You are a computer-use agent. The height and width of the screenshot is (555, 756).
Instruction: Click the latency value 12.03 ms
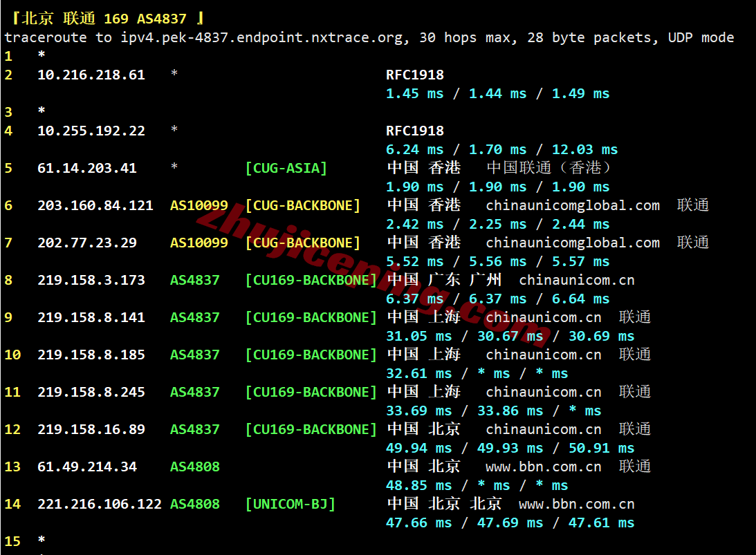585,149
